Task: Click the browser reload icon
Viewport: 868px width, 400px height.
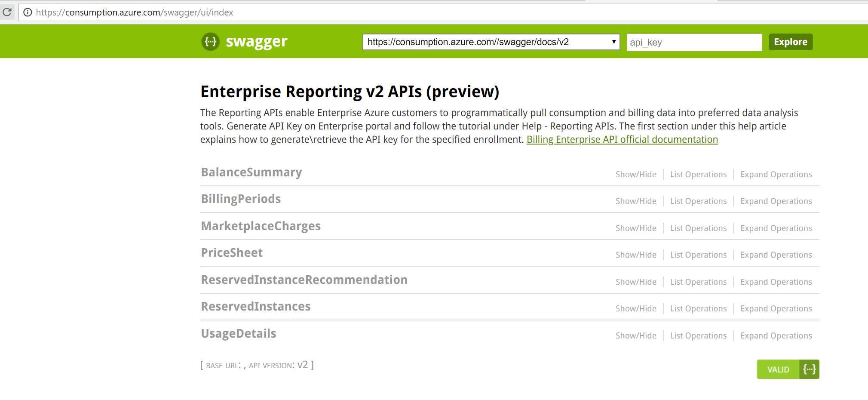Action: [x=7, y=12]
